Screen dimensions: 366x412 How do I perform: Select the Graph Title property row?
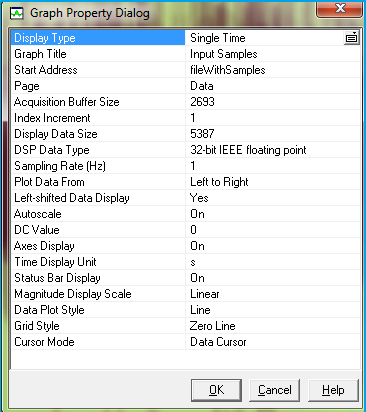click(186, 54)
